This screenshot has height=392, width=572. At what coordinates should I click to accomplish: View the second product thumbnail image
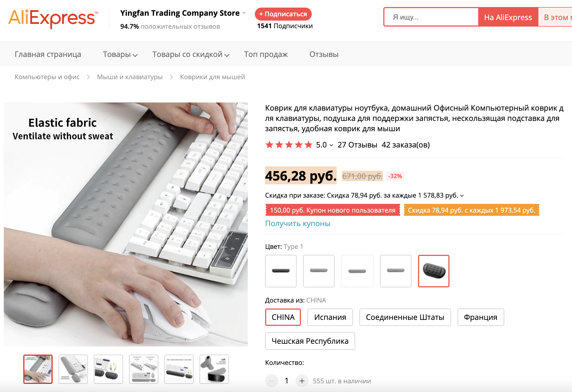pyautogui.click(x=73, y=369)
